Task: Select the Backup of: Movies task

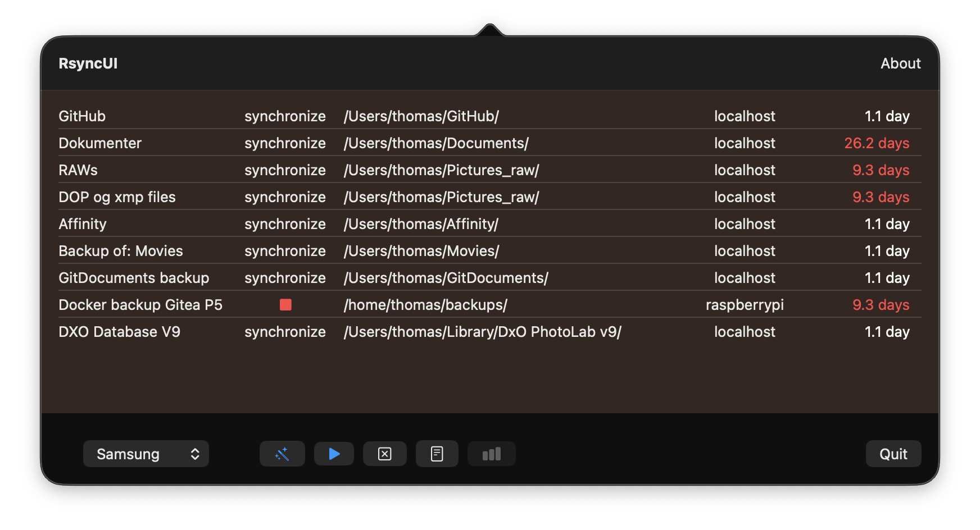Action: point(121,251)
